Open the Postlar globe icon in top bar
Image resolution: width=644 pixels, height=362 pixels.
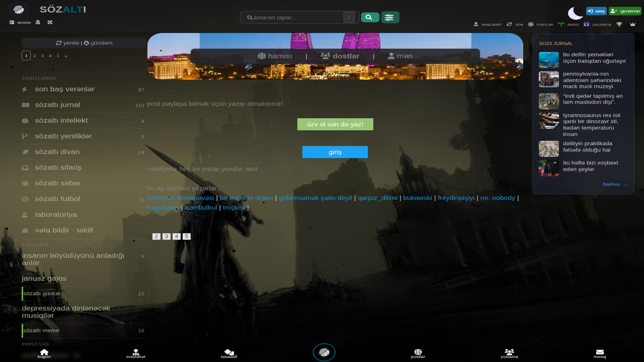pyautogui.click(x=531, y=24)
